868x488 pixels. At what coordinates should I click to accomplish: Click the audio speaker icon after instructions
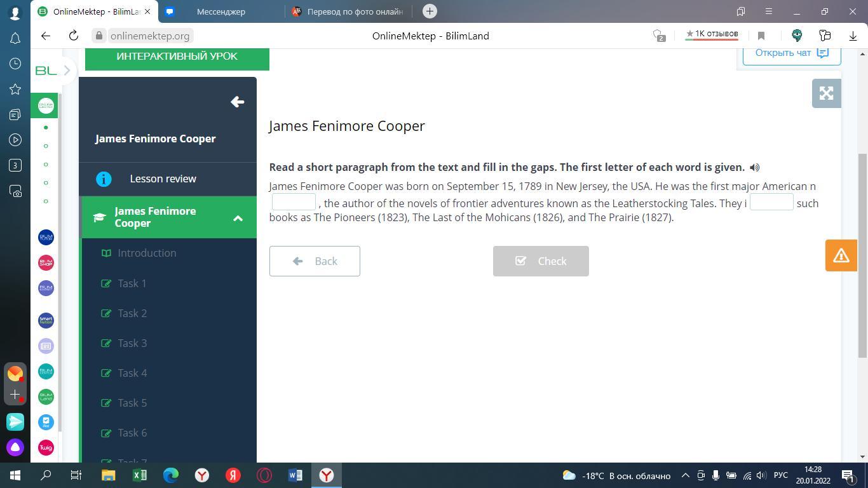point(754,168)
